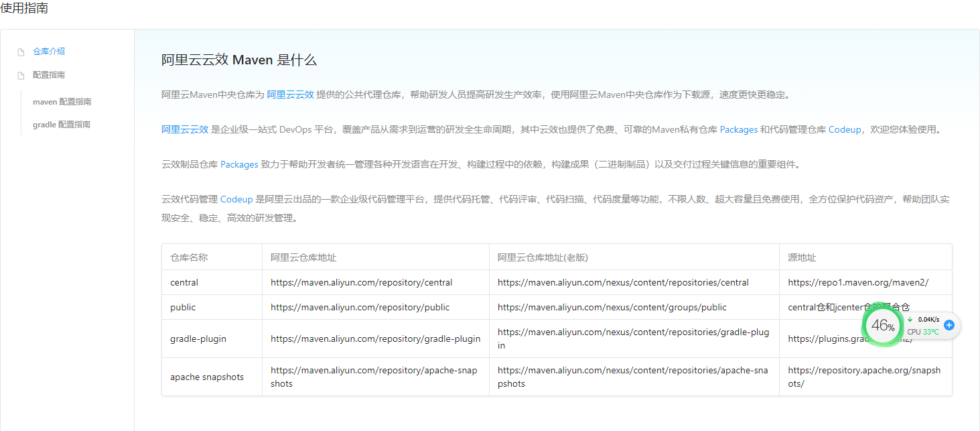The width and height of the screenshot is (980, 431).
Task: Open Codeup link after 云效代码管理
Action: pos(236,199)
